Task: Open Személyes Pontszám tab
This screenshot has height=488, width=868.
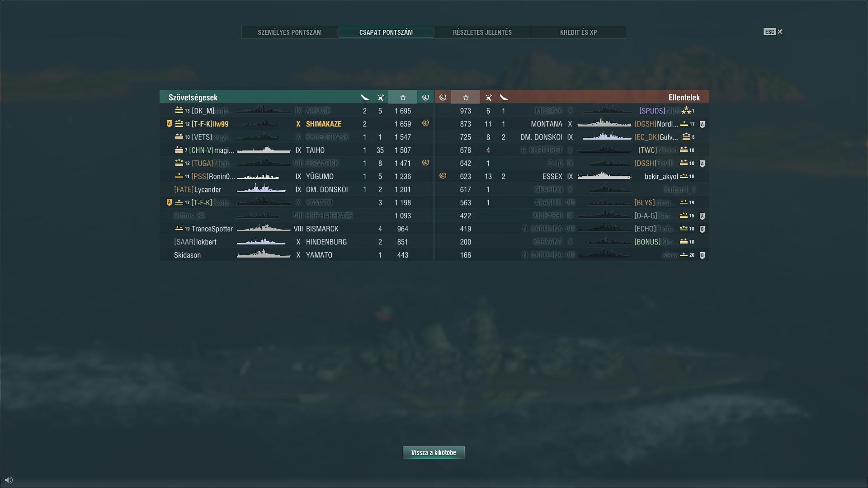Action: 290,33
